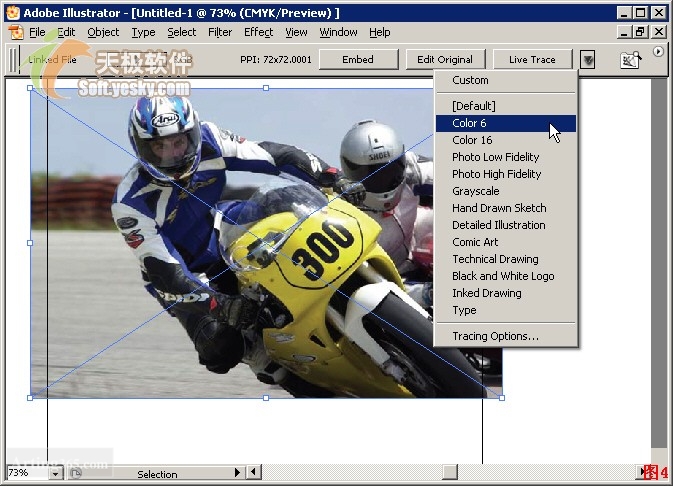This screenshot has height=486, width=673.
Task: Open the Object menu
Action: tap(103, 32)
